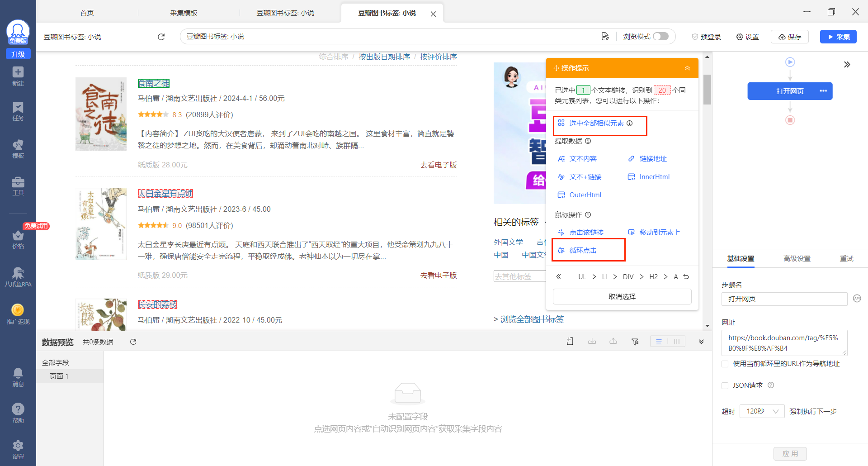Click the user avatar icon in sidebar
Screen dimensions: 868x466
pyautogui.click(x=18, y=32)
